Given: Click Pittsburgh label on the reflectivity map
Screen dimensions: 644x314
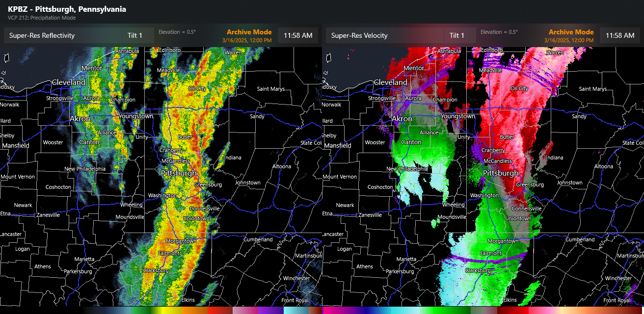Looking at the screenshot, I should click(x=179, y=173).
